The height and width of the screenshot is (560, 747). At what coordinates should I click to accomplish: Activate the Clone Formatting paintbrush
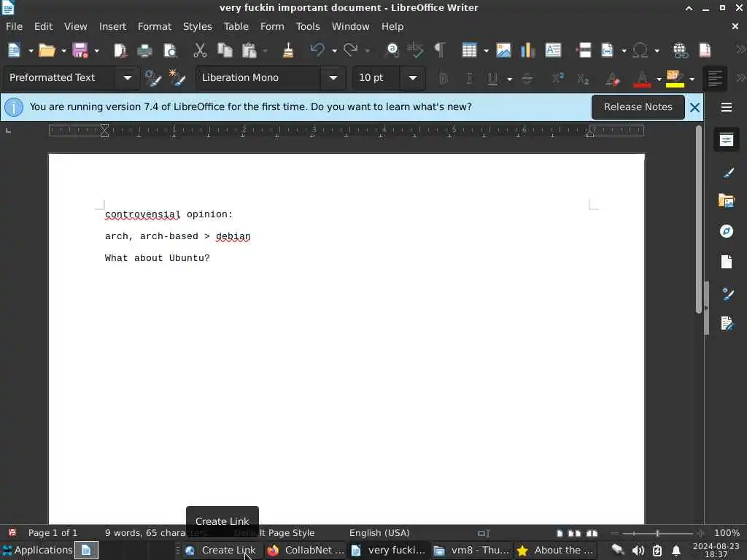coord(287,50)
